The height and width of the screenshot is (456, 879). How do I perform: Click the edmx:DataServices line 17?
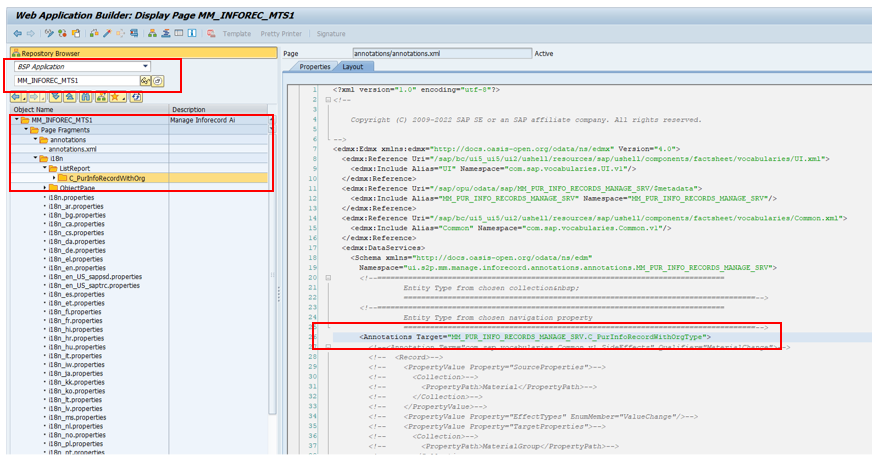[x=383, y=248]
